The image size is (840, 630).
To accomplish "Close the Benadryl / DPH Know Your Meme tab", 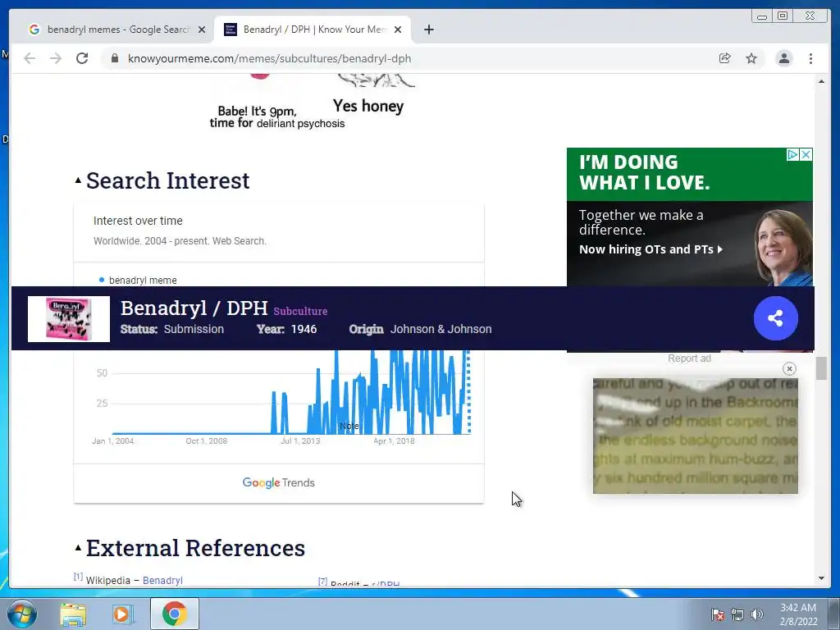I will click(398, 30).
